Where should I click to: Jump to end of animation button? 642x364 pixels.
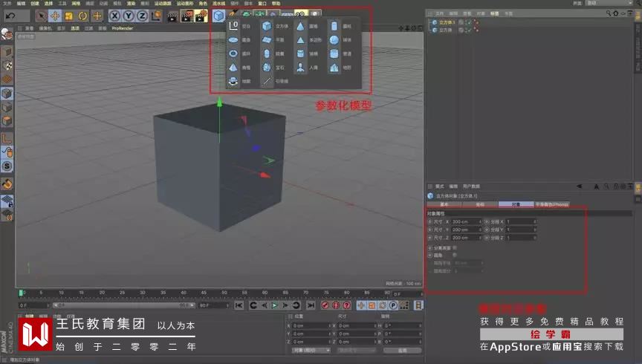(x=311, y=305)
